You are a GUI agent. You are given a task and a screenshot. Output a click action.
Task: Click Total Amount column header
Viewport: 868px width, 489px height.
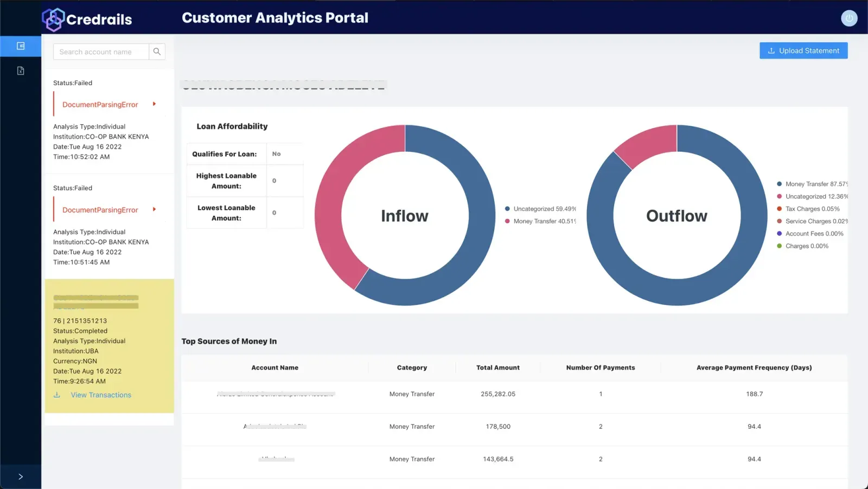[498, 368]
